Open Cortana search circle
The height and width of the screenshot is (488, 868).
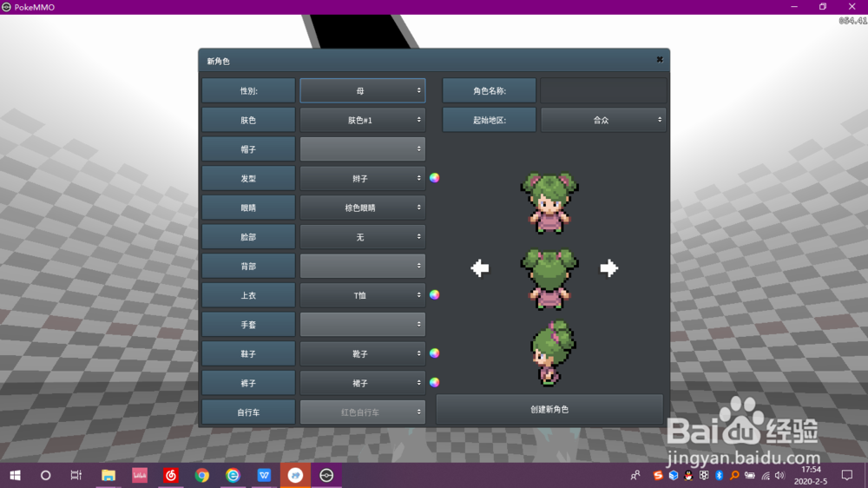click(45, 475)
